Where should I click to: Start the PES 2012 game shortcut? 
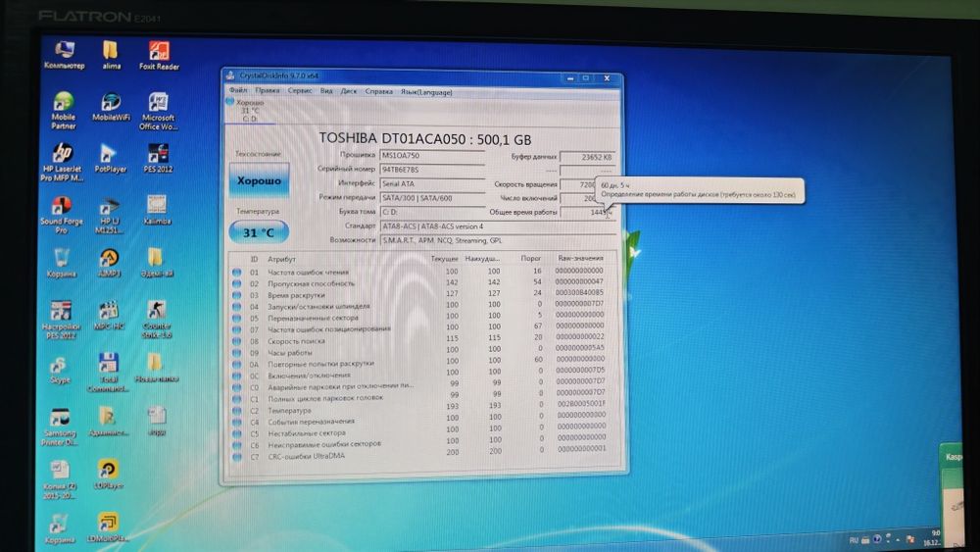[158, 159]
